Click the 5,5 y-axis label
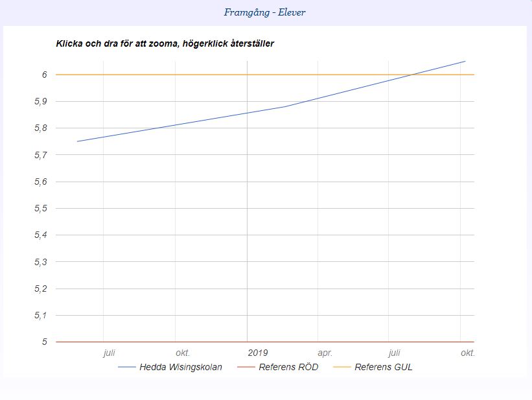 pos(41,208)
